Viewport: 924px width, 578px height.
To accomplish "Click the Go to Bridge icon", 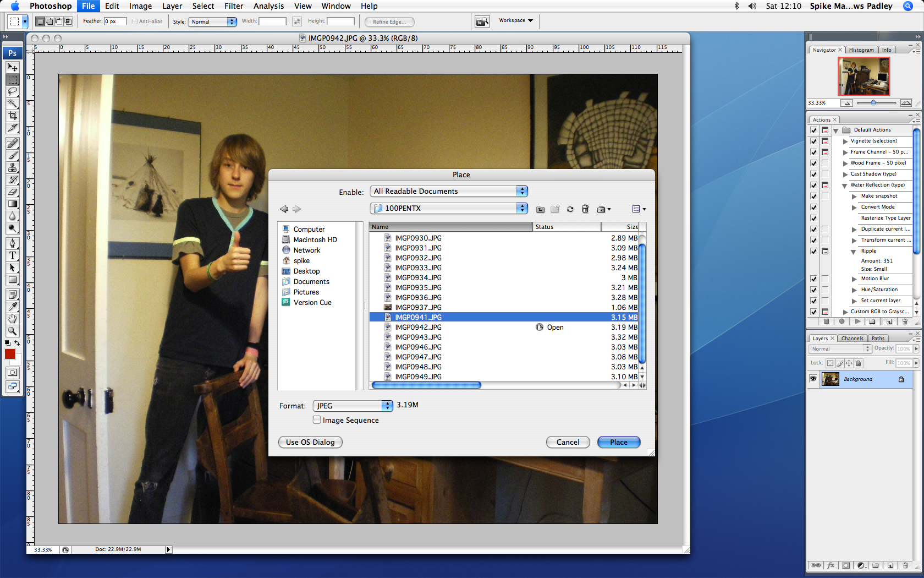I will [x=482, y=21].
